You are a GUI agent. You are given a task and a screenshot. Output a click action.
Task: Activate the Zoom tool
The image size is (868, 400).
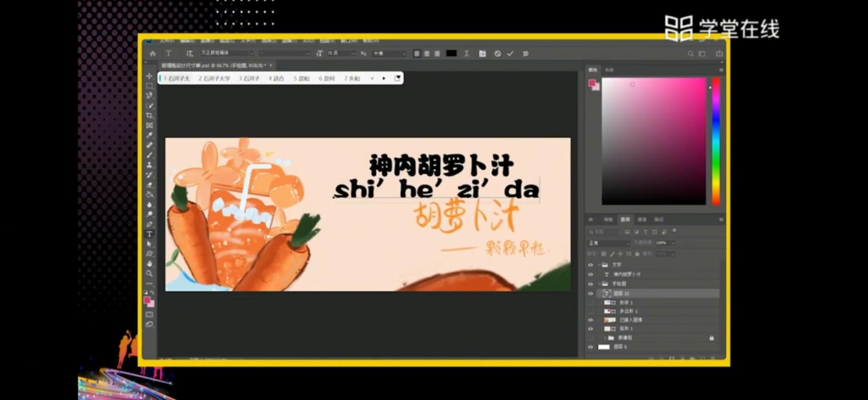coord(149,274)
